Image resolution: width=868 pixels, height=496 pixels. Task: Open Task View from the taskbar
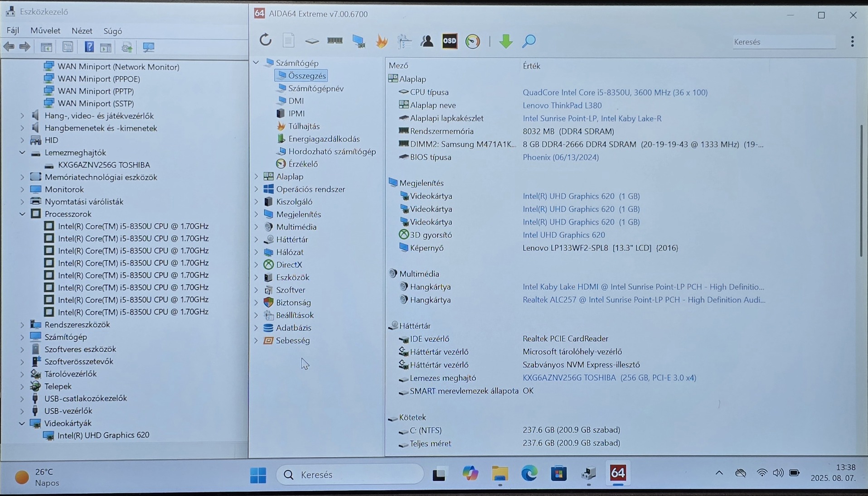[x=439, y=474]
